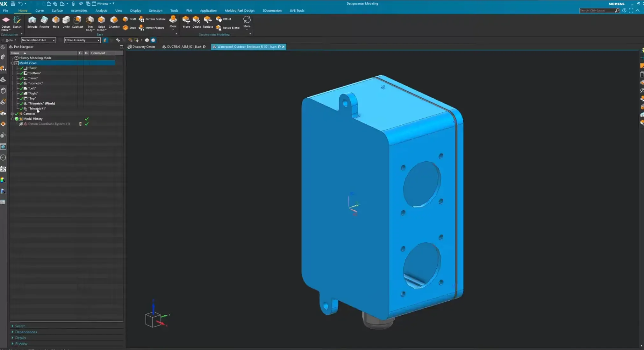The height and width of the screenshot is (350, 644).
Task: Click the Shell feature
Action: [129, 28]
